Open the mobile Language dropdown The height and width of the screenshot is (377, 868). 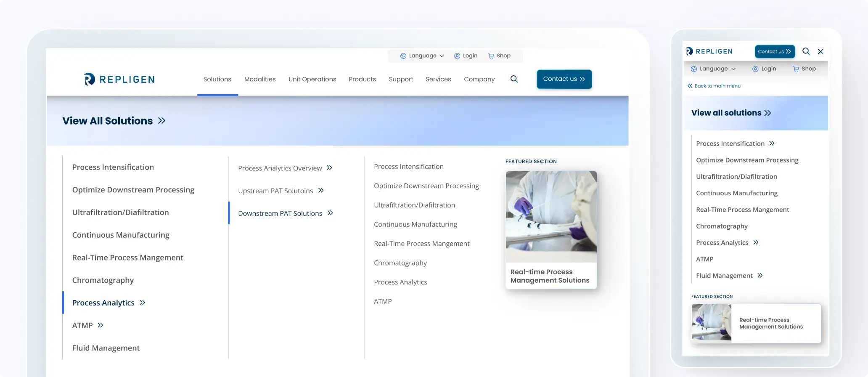coord(714,69)
